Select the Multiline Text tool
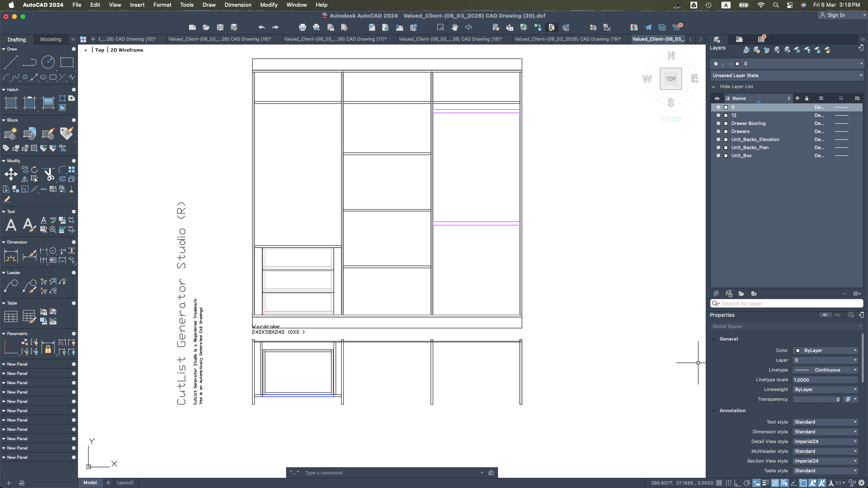Image resolution: width=868 pixels, height=488 pixels. click(10, 225)
